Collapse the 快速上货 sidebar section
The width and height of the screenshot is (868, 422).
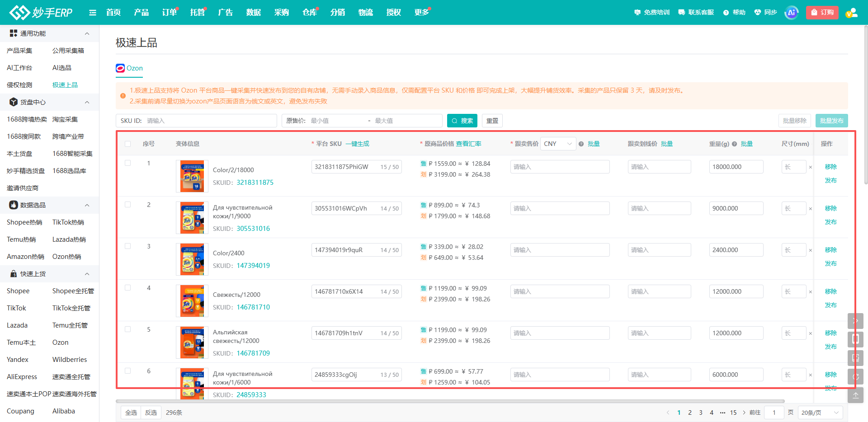pyautogui.click(x=87, y=274)
